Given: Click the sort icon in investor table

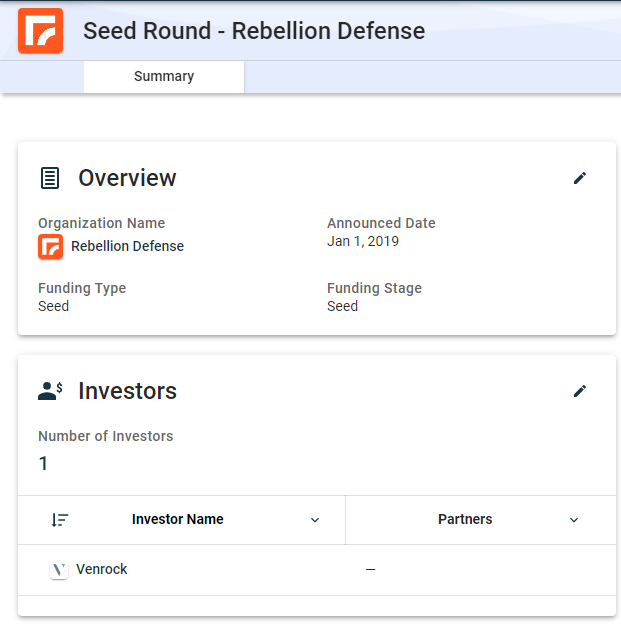Looking at the screenshot, I should point(60,520).
